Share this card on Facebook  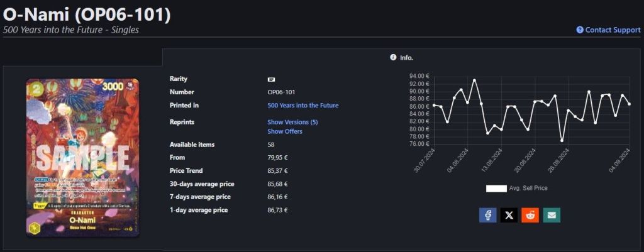[x=488, y=215]
